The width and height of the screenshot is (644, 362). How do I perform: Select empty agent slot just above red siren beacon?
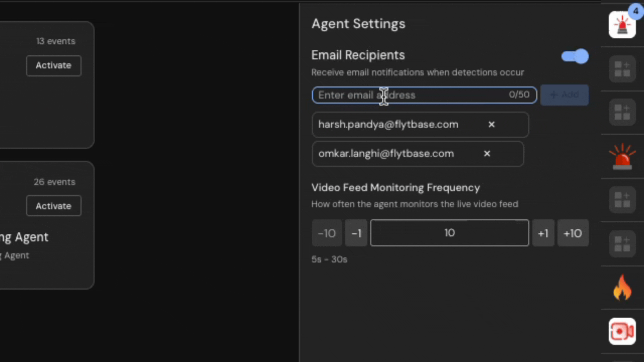[622, 113]
